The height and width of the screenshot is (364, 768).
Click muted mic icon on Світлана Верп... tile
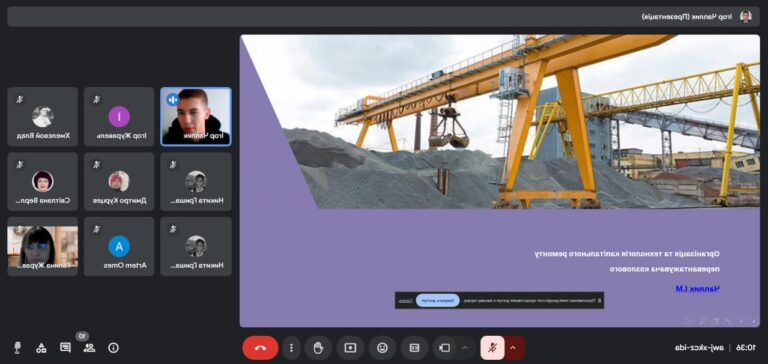20,165
